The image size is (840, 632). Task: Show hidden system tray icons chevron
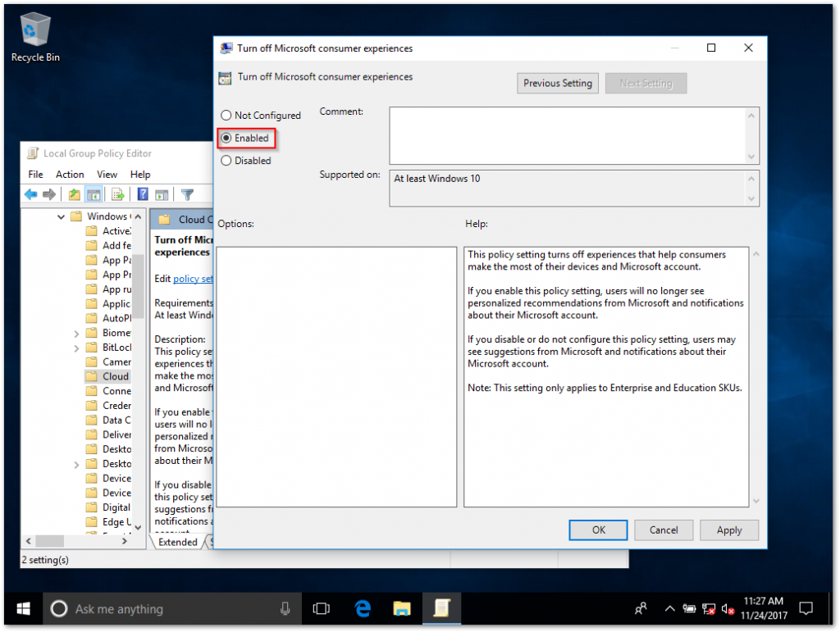(x=669, y=608)
